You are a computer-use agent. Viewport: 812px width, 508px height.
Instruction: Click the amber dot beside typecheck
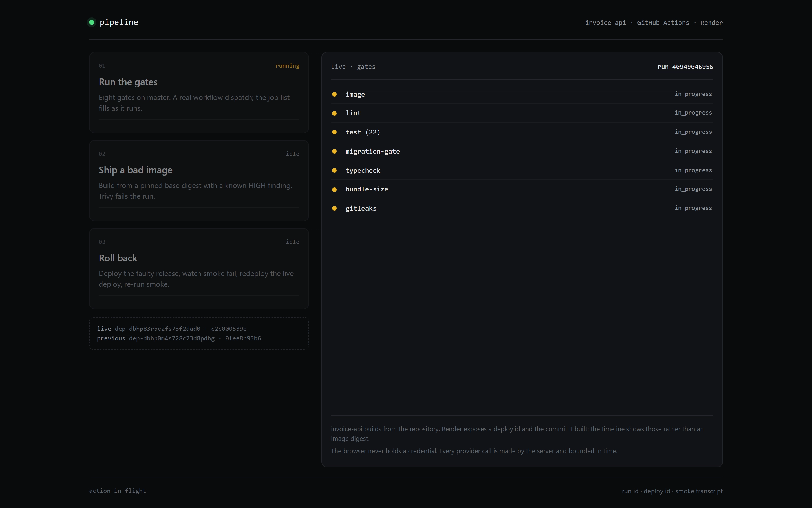334,170
